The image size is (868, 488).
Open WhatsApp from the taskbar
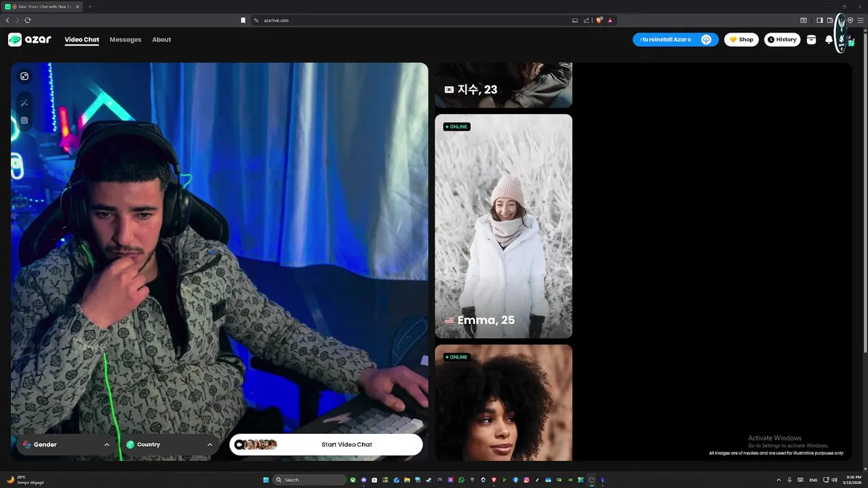[x=461, y=480]
